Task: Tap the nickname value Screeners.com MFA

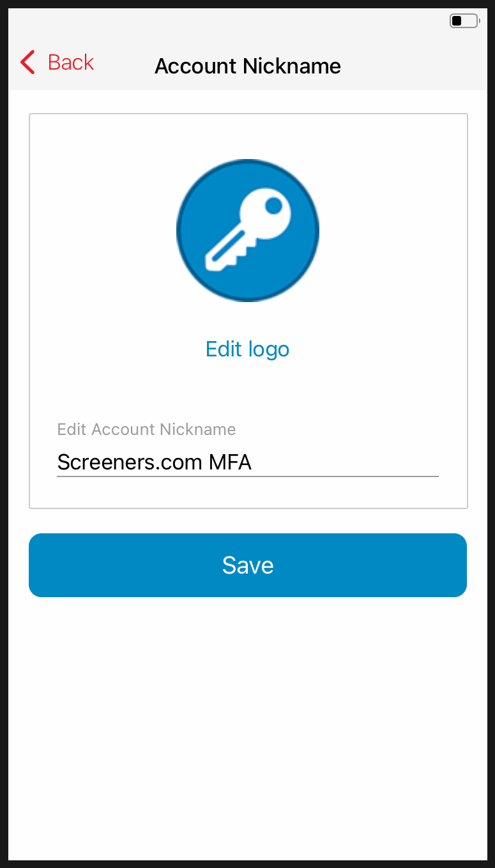Action: tap(154, 462)
